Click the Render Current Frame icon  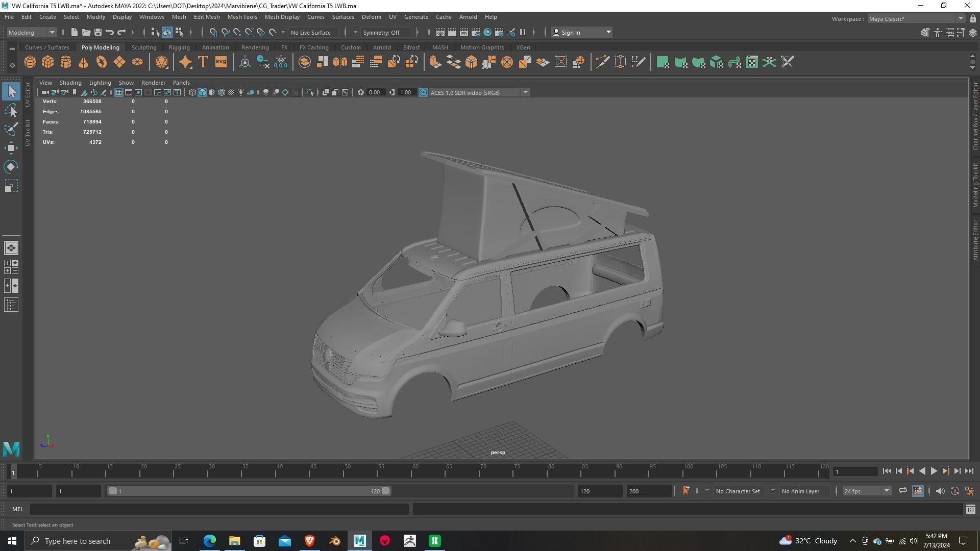pyautogui.click(x=452, y=33)
